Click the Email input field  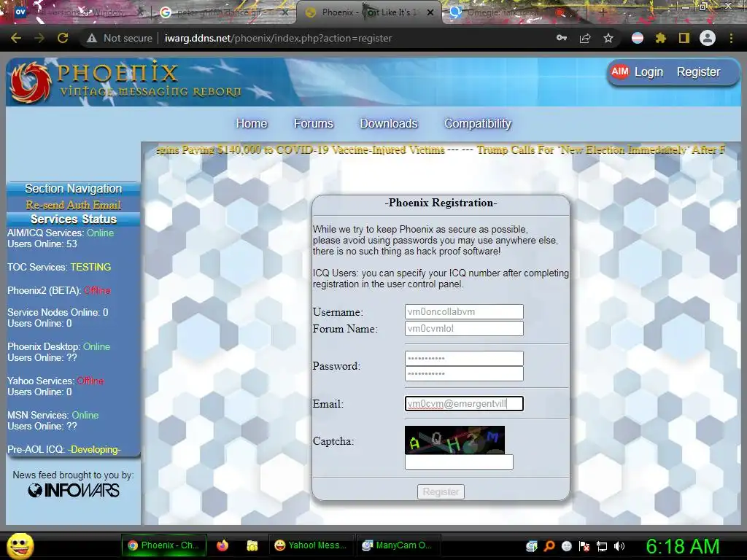tap(464, 404)
